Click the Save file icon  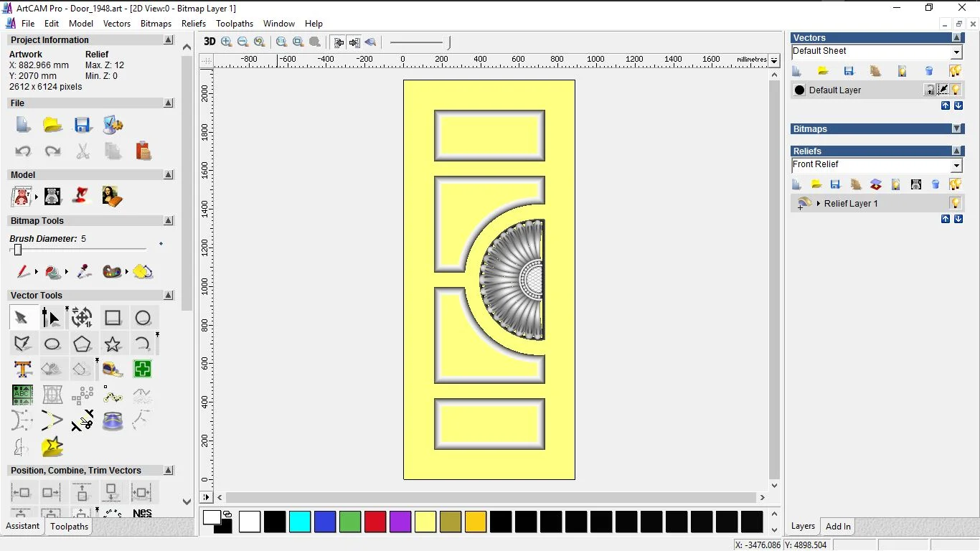83,125
